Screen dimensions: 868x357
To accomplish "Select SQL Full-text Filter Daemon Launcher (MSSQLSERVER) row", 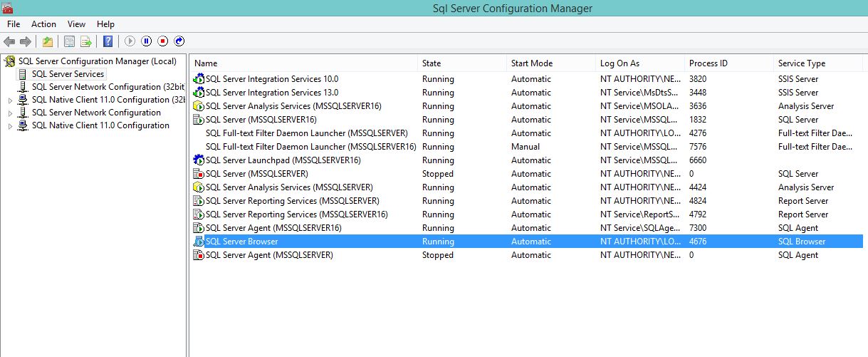I will click(x=307, y=133).
